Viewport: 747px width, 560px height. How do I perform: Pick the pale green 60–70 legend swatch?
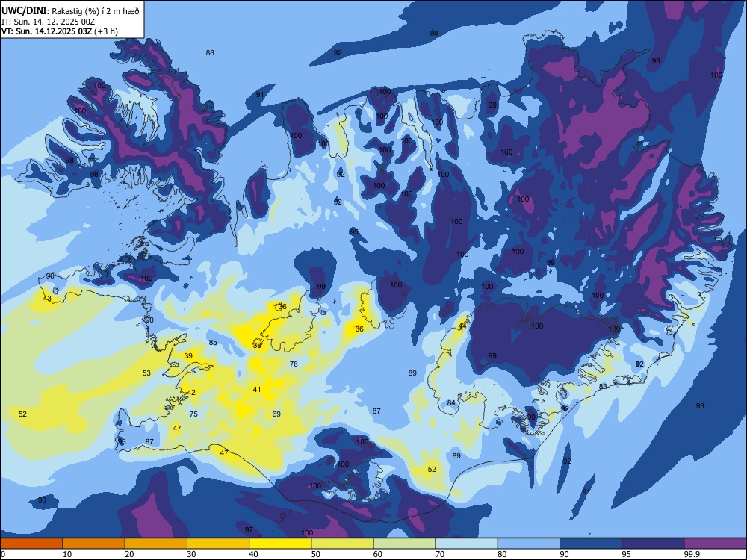click(404, 544)
